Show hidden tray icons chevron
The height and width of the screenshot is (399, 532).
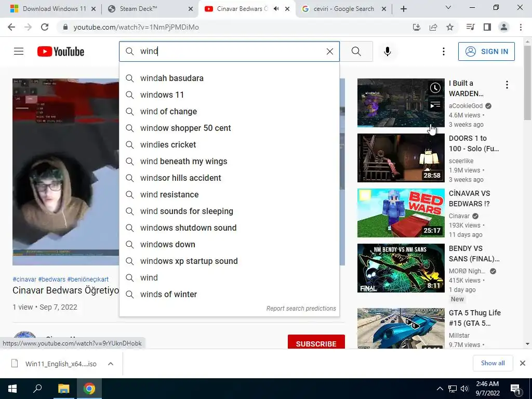pos(440,389)
